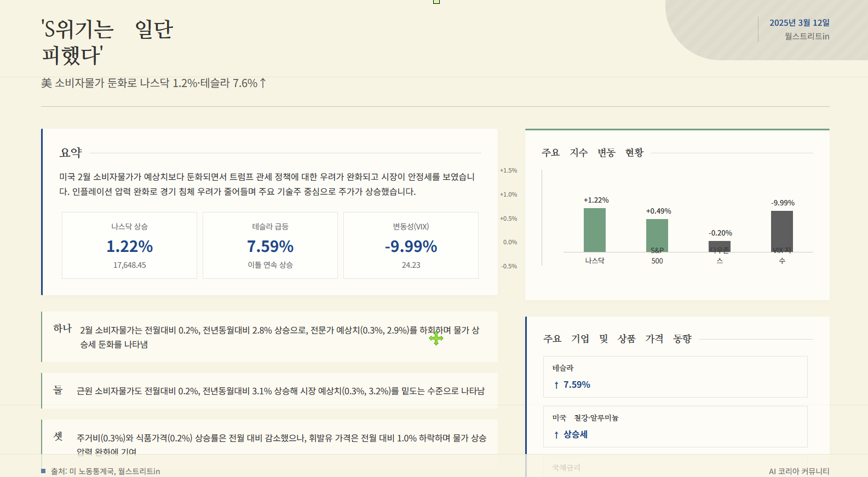Click the 24.23 VIX value
Image resolution: width=868 pixels, height=477 pixels.
411,265
